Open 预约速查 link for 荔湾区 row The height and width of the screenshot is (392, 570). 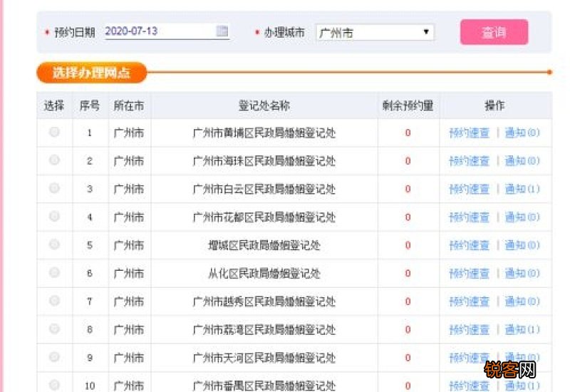click(x=470, y=330)
